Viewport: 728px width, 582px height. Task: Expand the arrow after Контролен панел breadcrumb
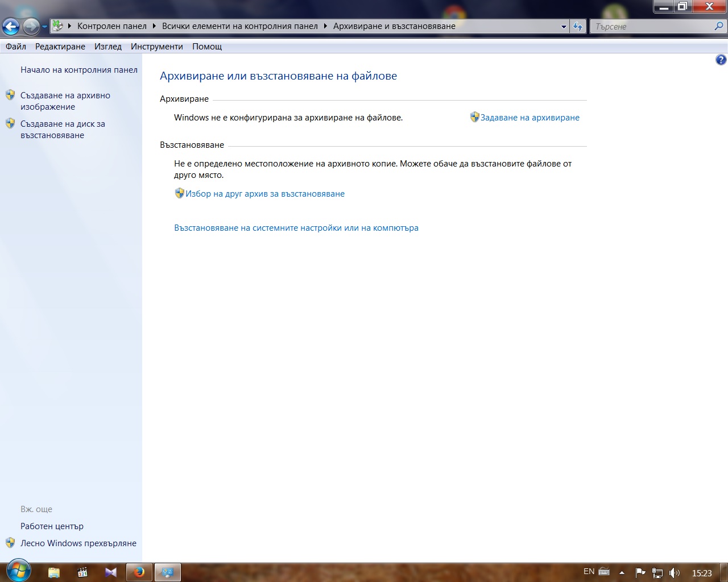pos(154,26)
